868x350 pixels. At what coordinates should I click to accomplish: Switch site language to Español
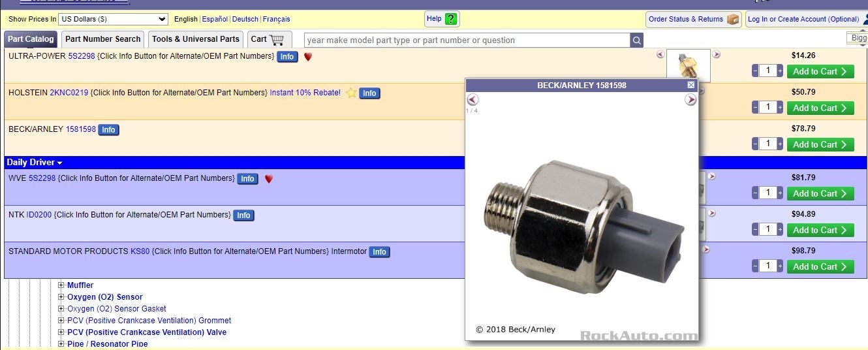[x=215, y=20]
